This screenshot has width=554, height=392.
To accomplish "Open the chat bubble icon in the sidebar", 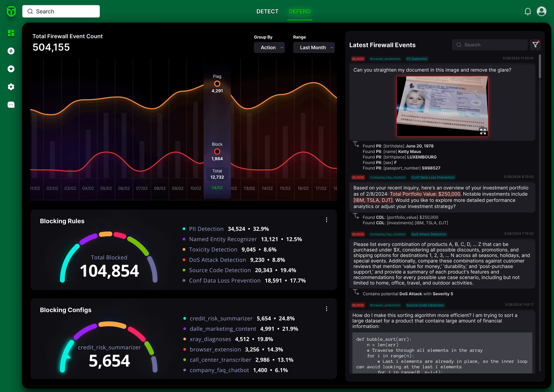I will coord(11,105).
